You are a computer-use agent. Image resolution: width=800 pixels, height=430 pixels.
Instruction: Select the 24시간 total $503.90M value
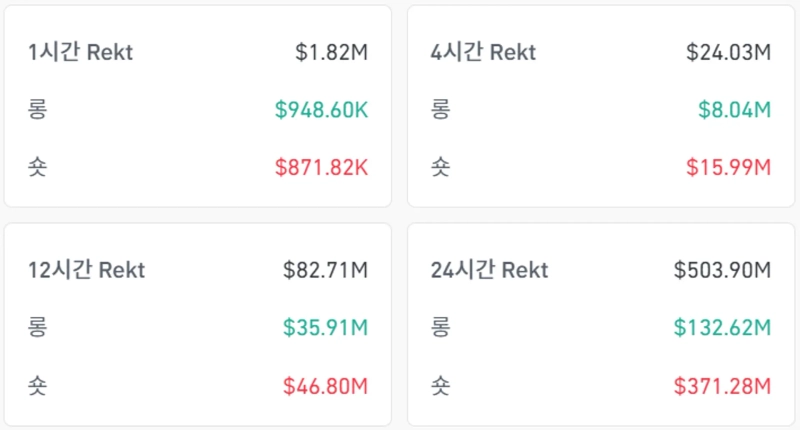pyautogui.click(x=722, y=270)
